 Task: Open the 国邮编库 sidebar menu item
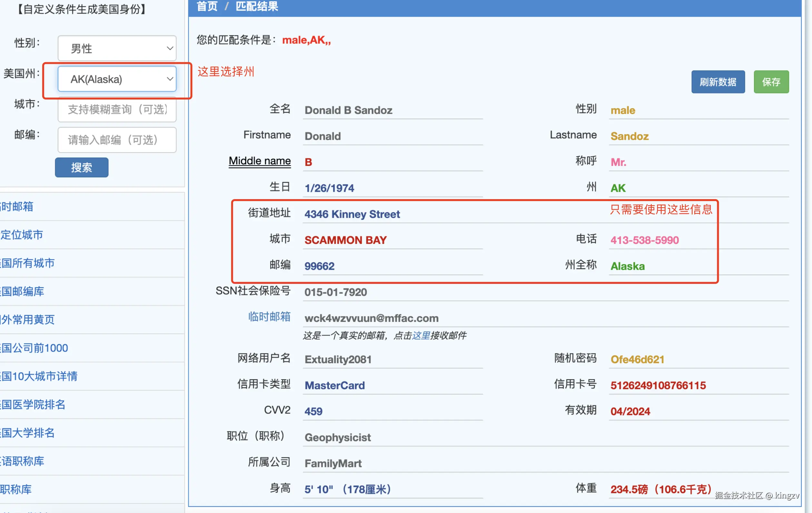[23, 291]
